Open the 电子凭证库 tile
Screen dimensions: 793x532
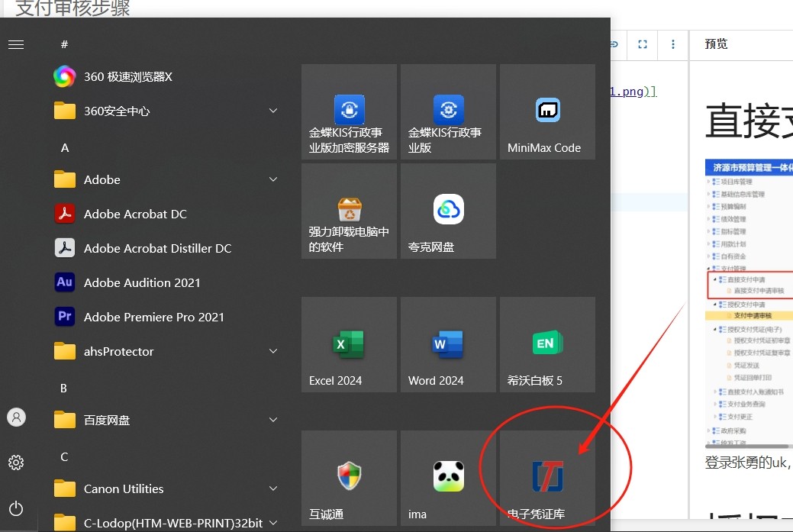pos(547,478)
